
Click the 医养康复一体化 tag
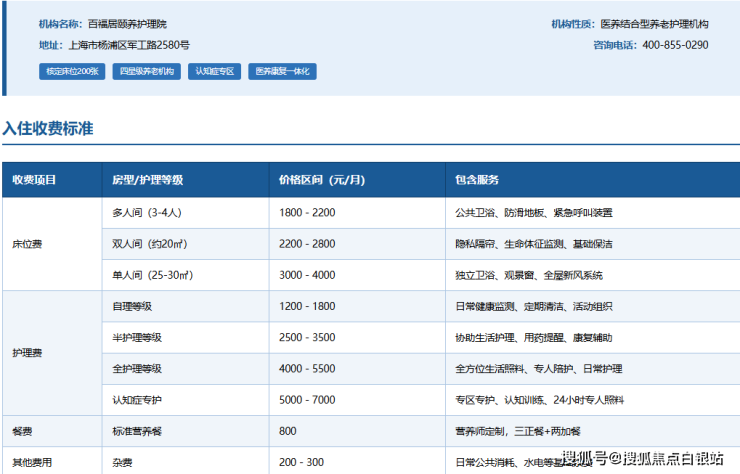[x=282, y=71]
